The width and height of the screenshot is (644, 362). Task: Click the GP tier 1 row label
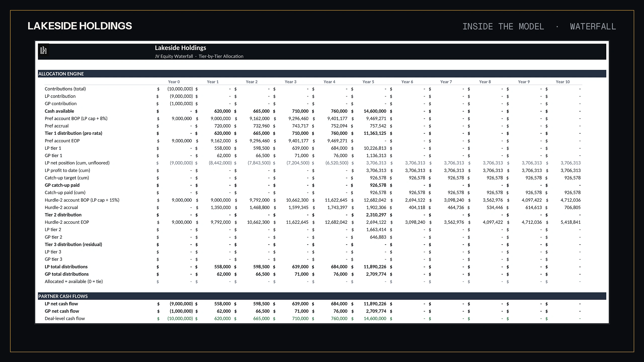coord(53,155)
